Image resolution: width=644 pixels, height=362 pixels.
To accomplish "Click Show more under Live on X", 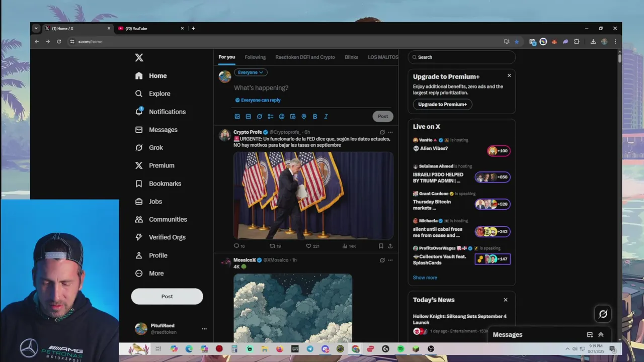I will [x=425, y=278].
